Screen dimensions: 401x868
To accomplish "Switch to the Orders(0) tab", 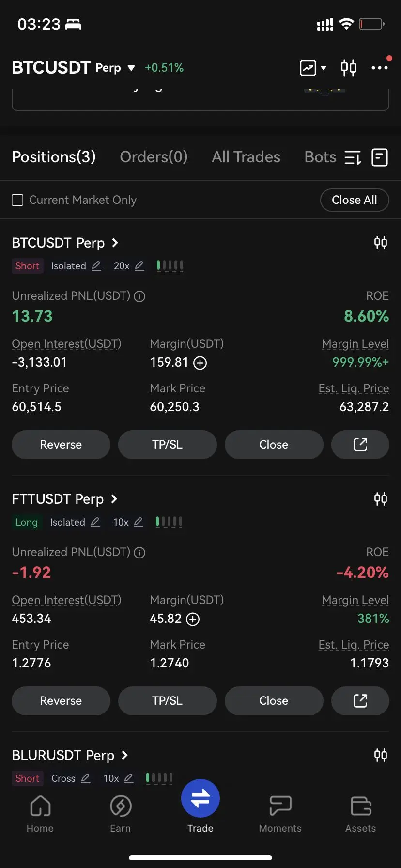I will point(154,157).
